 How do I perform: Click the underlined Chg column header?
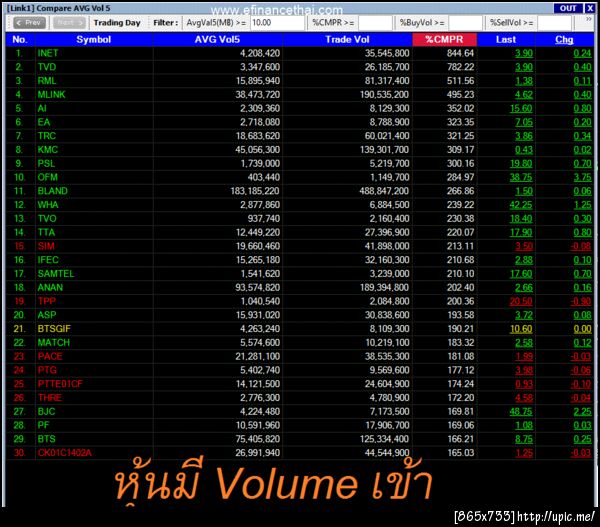tap(564, 40)
